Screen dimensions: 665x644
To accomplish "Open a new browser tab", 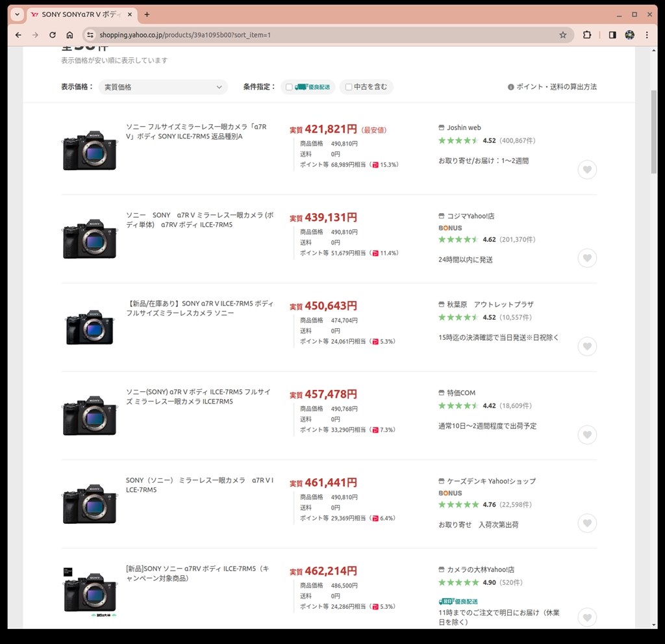I will [147, 14].
